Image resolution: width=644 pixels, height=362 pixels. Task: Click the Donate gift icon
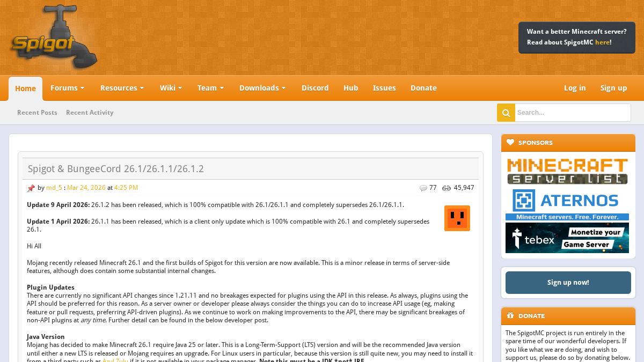510,316
